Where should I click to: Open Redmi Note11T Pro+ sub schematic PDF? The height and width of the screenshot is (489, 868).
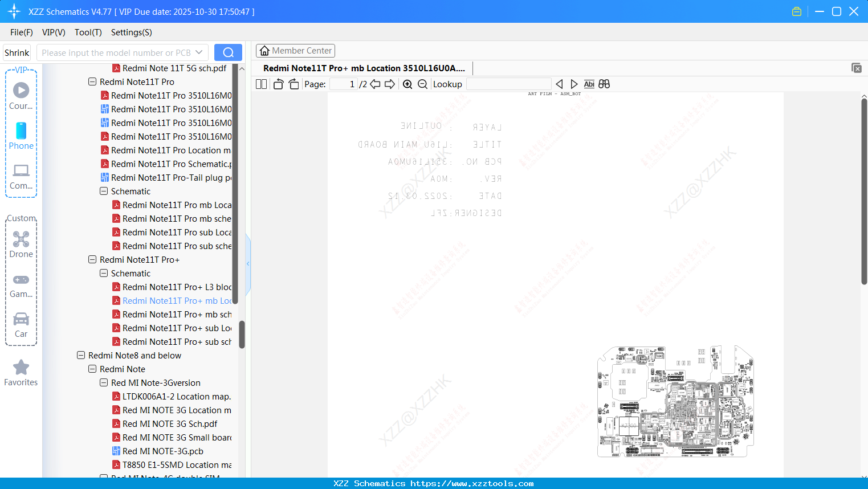tap(177, 341)
